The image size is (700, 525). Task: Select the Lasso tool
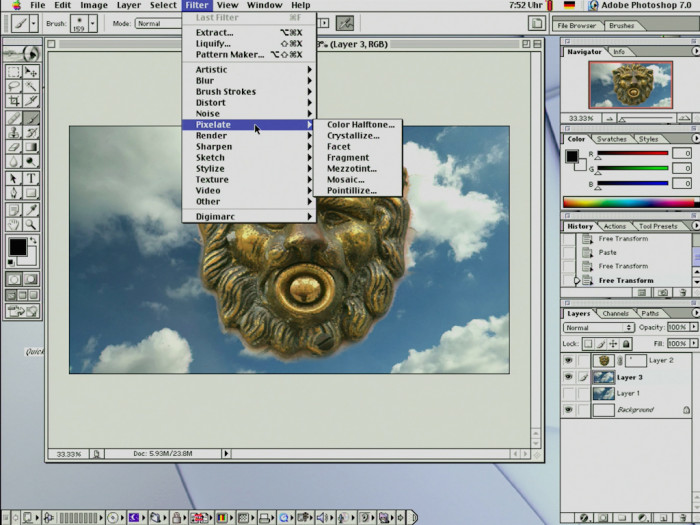pos(14,87)
